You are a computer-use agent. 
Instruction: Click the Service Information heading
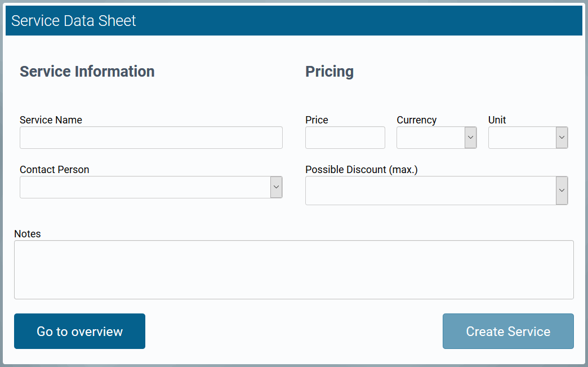87,72
